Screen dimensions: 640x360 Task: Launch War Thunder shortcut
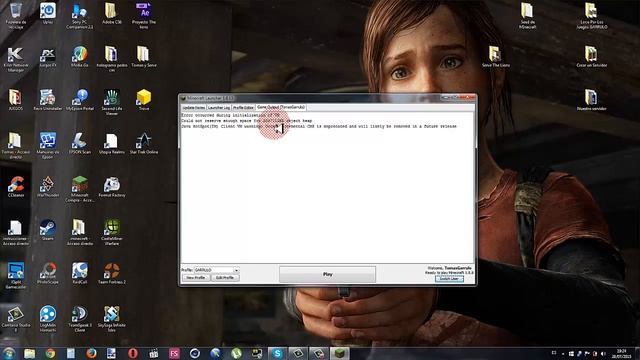click(x=48, y=187)
